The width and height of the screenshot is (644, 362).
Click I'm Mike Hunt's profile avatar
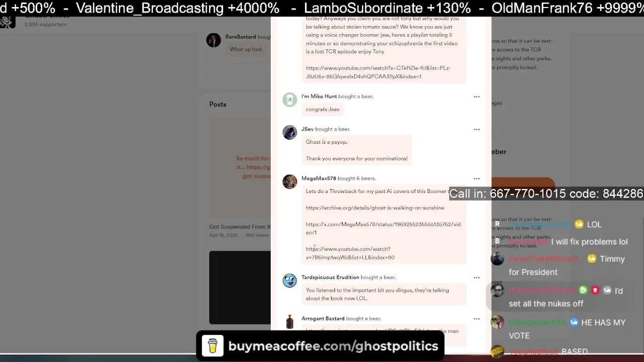click(290, 100)
